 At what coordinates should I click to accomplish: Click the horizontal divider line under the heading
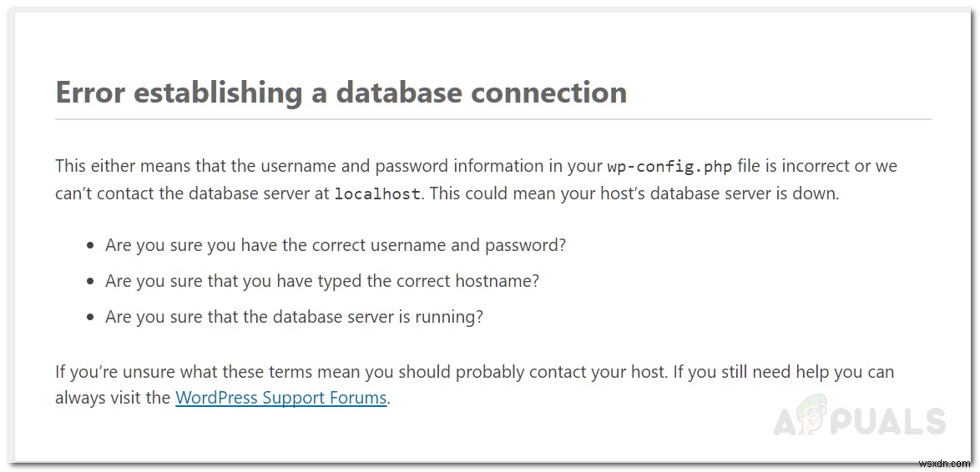[x=493, y=119]
